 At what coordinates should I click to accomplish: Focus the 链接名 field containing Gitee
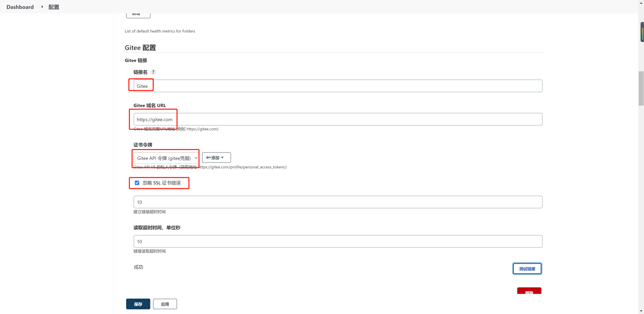coord(337,86)
